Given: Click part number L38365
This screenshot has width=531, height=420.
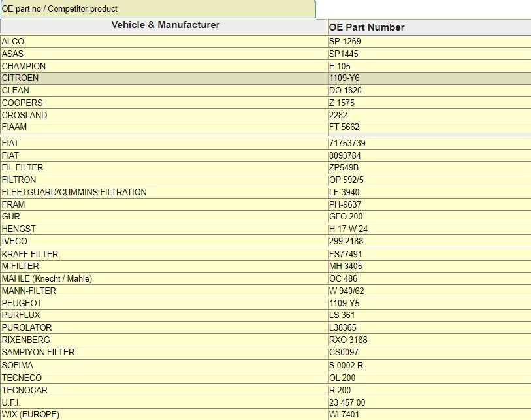Looking at the screenshot, I should (x=342, y=327).
